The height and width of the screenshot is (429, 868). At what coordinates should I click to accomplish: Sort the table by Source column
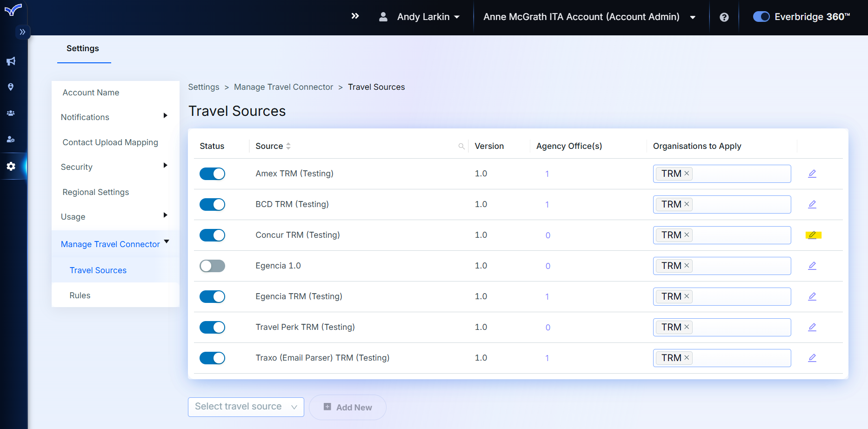pos(288,146)
